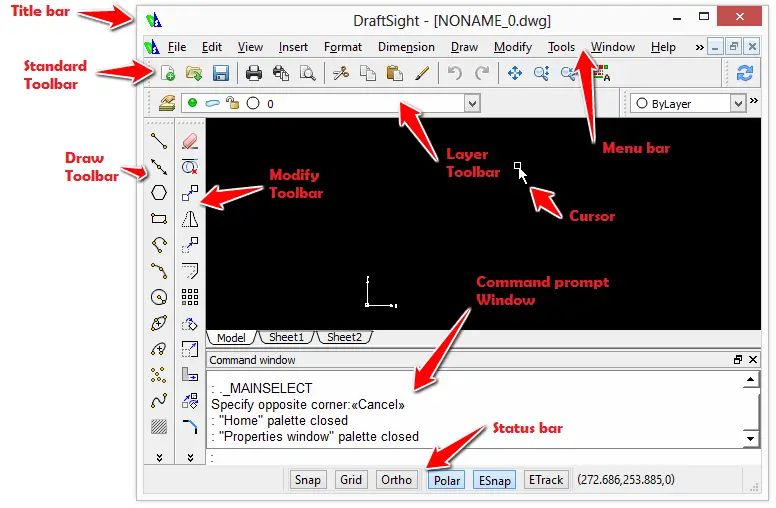Disable ESnap in the status bar
The width and height of the screenshot is (776, 508).
point(494,480)
